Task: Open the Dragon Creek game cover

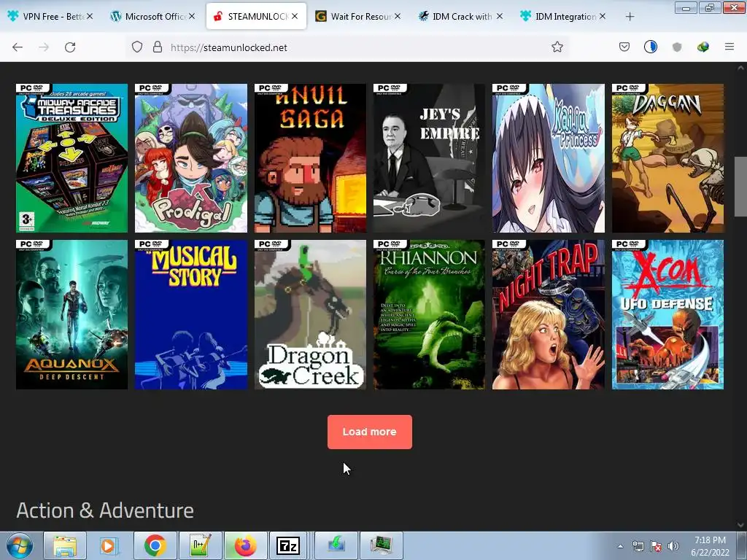Action: 310,314
